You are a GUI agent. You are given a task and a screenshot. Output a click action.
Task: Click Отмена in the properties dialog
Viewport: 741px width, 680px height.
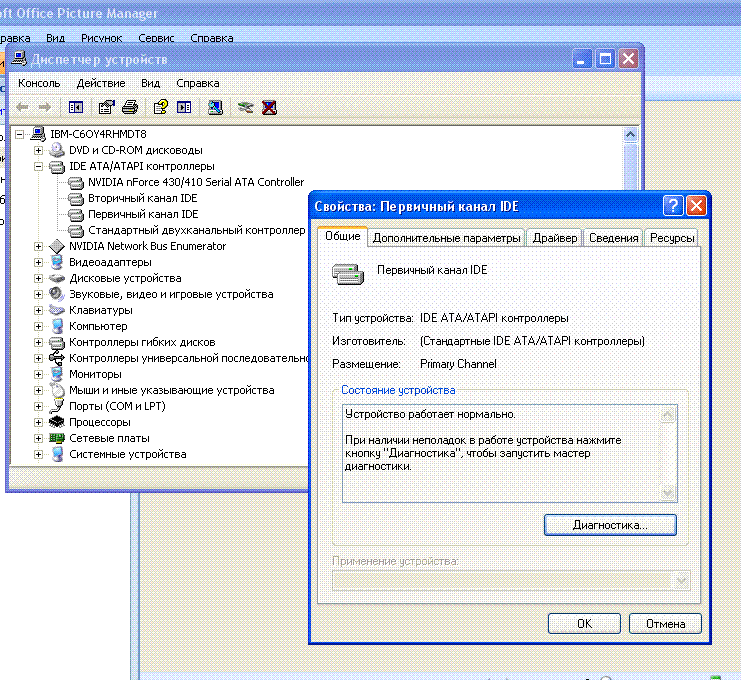(x=665, y=624)
